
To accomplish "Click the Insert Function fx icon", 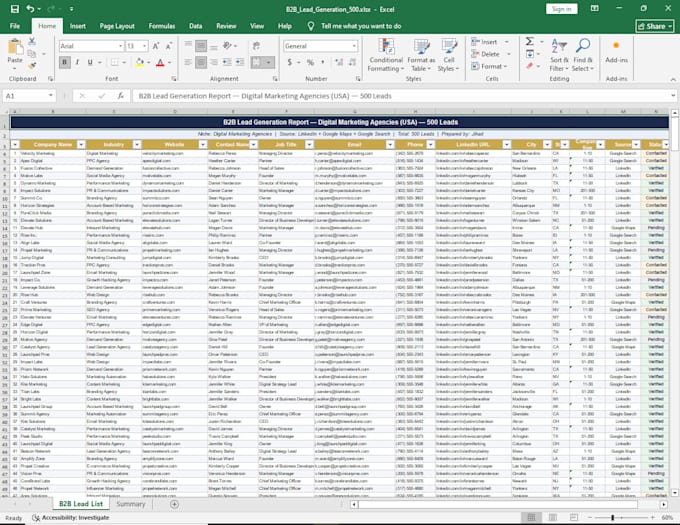I will coord(121,96).
